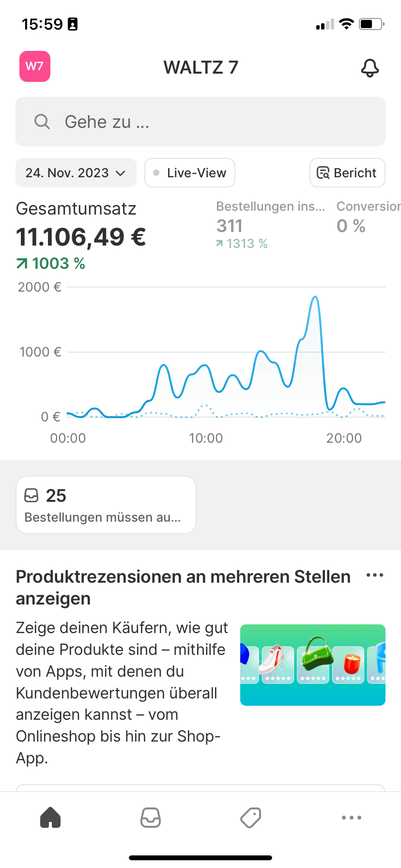The width and height of the screenshot is (401, 868).
Task: Open the Live-View
Action: pyautogui.click(x=190, y=173)
